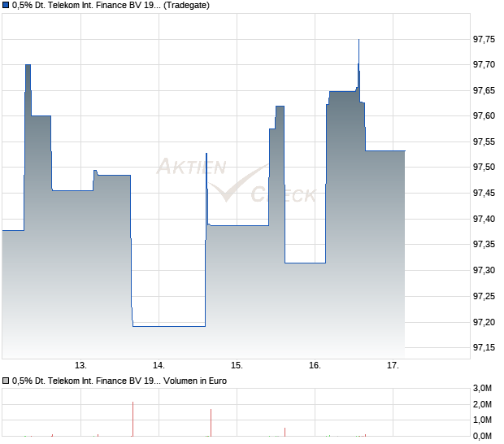Click the 97,75 price axis label
The image size is (504, 444).
(484, 39)
